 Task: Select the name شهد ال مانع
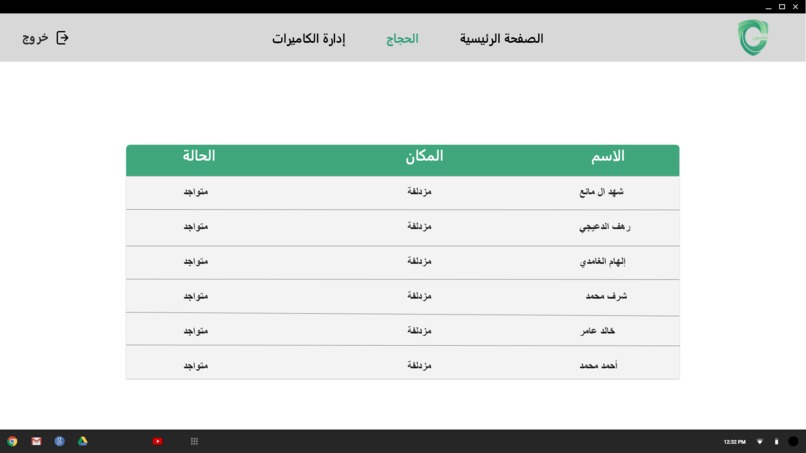click(601, 192)
